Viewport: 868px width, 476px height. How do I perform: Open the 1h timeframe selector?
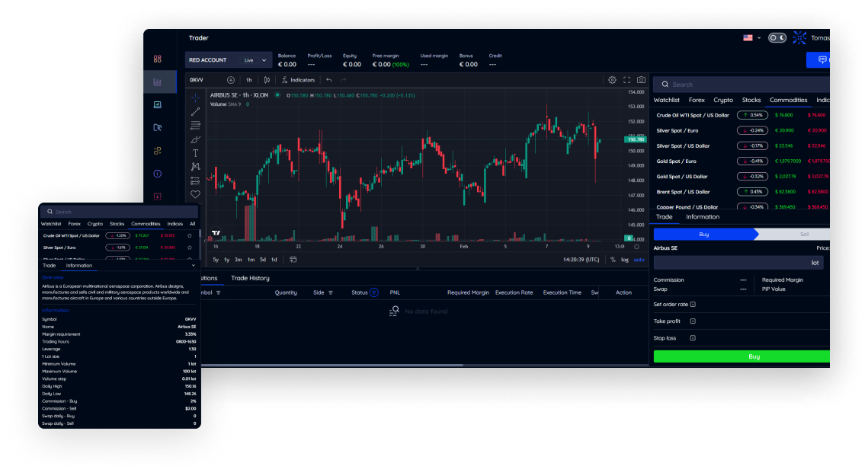pos(248,80)
